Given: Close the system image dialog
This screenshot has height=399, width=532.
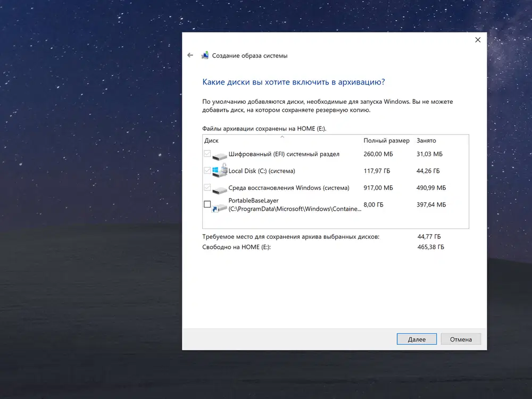Looking at the screenshot, I should pos(478,40).
